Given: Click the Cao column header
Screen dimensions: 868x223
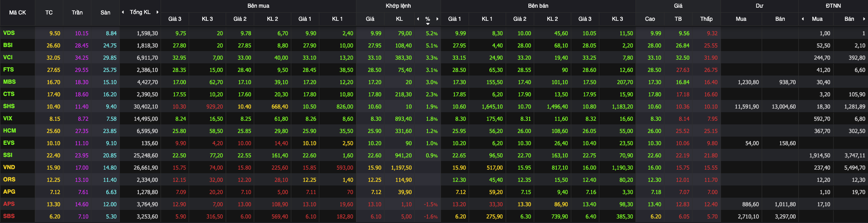Looking at the screenshot, I should pyautogui.click(x=650, y=19).
